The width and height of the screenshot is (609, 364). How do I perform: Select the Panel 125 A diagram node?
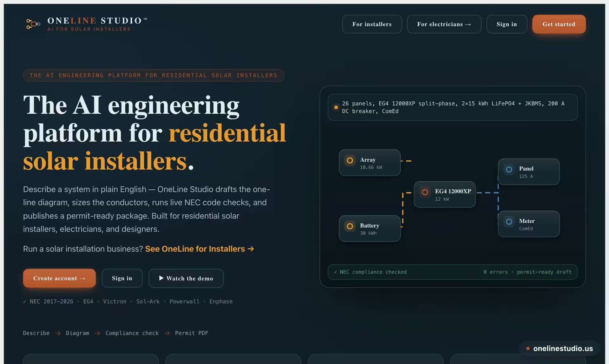[x=529, y=172]
